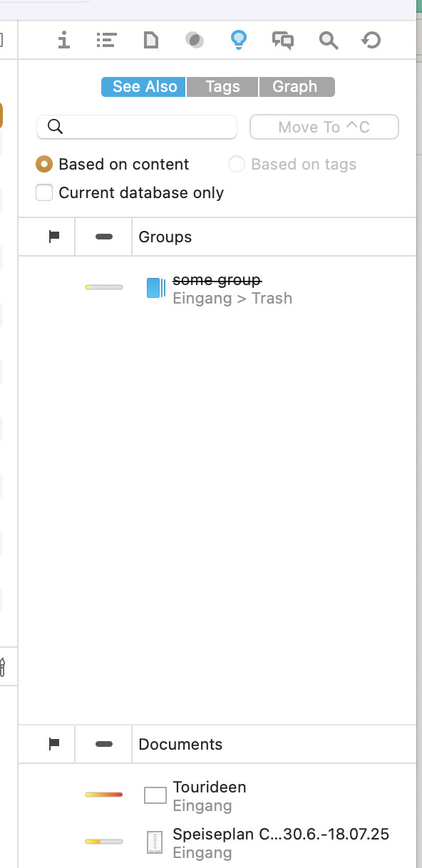This screenshot has width=422, height=868.
Task: Open the Search magnifier inspector
Action: (x=328, y=41)
